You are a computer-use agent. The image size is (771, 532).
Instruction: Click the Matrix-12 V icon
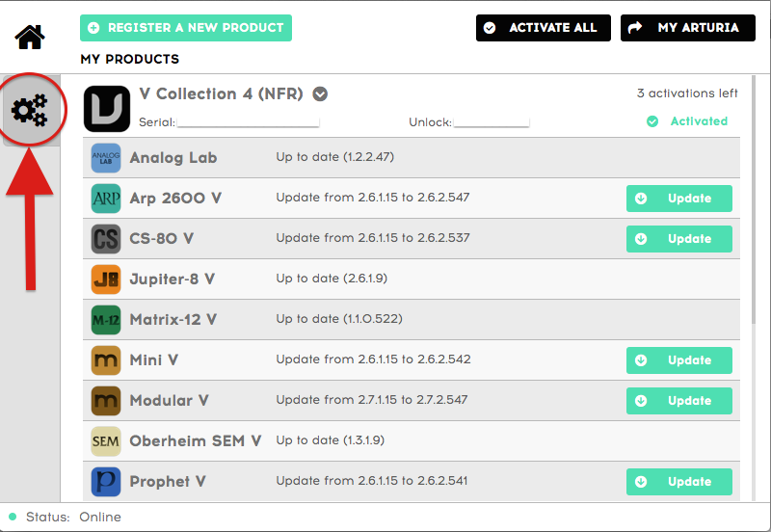click(x=106, y=320)
